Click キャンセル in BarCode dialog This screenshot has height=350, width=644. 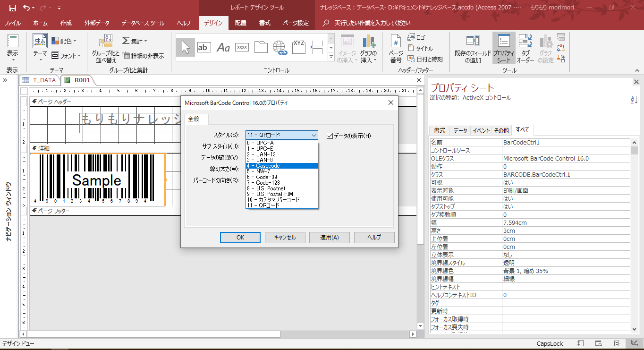pyautogui.click(x=285, y=238)
